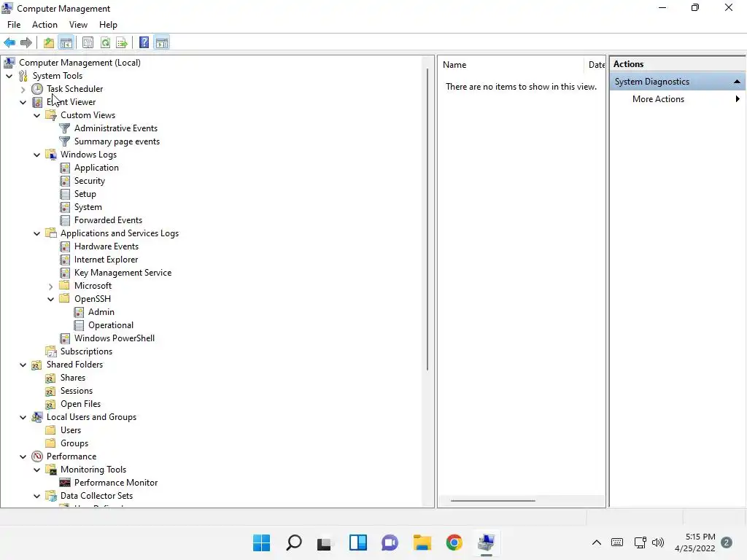Collapse Applications and Services Logs node

pyautogui.click(x=36, y=234)
